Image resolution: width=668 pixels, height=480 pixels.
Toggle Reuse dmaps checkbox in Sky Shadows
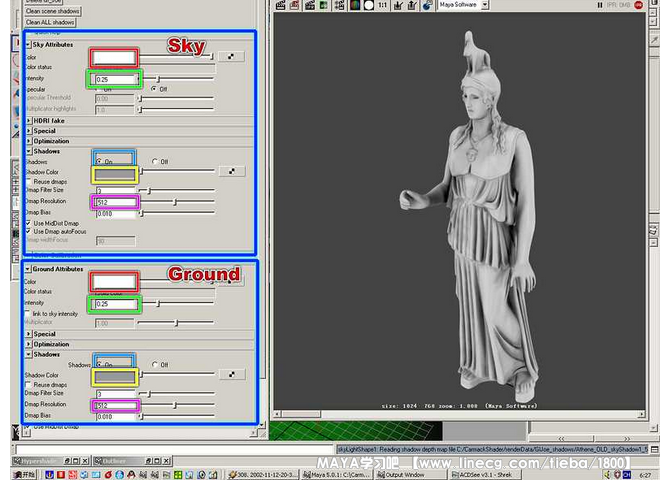tap(28, 181)
